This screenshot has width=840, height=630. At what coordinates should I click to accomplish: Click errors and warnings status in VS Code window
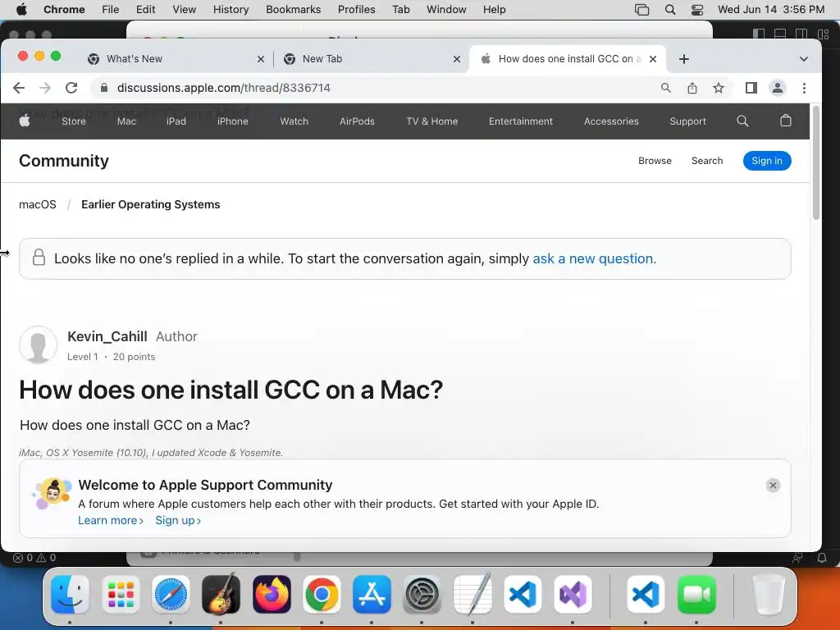point(34,558)
